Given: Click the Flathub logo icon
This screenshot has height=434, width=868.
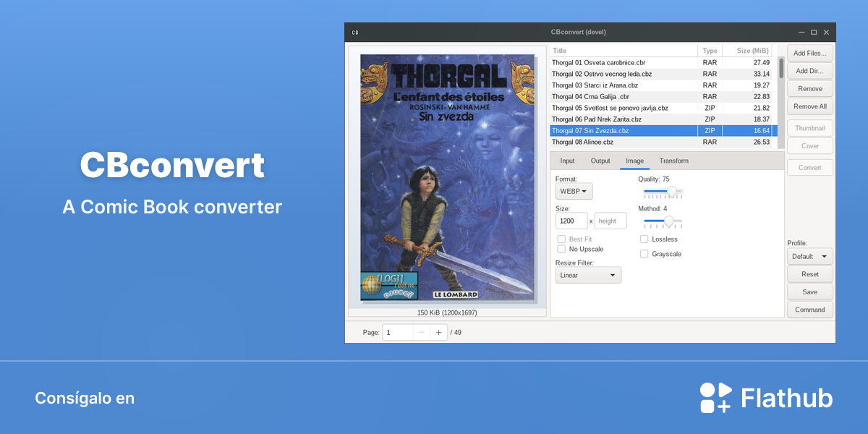Looking at the screenshot, I should coord(716,398).
